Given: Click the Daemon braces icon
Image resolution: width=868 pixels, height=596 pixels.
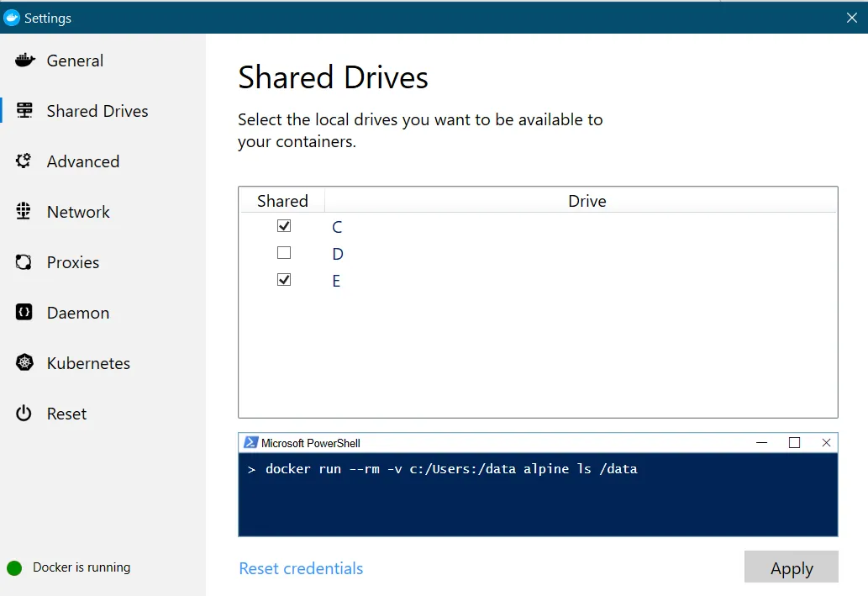Looking at the screenshot, I should point(24,313).
